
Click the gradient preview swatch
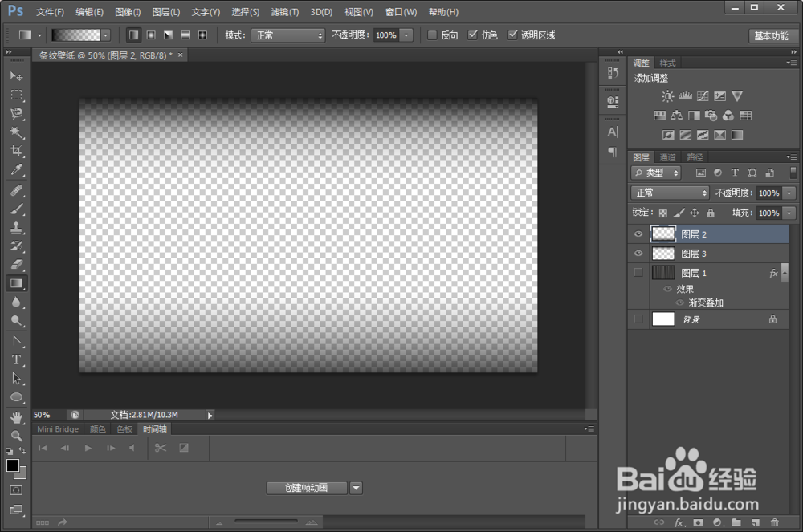76,35
